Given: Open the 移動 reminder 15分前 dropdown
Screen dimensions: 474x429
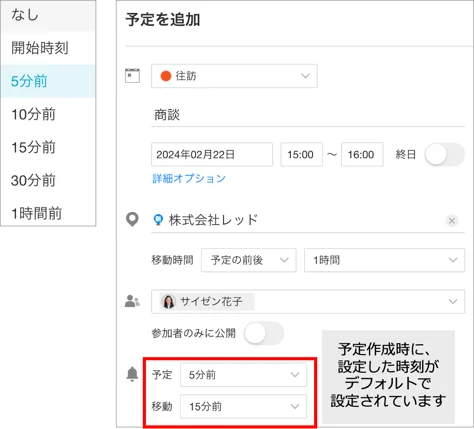Looking at the screenshot, I should (x=243, y=406).
